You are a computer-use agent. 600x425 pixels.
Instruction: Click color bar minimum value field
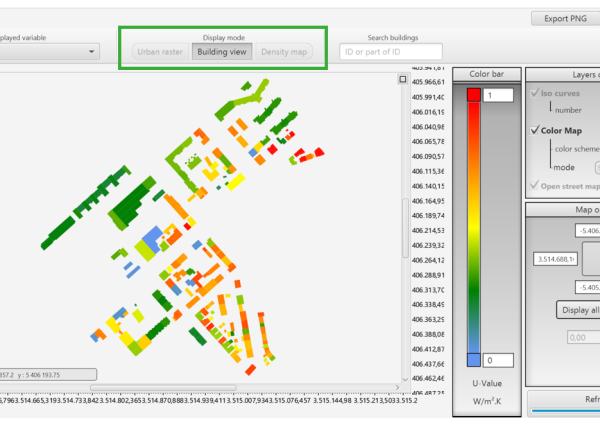[498, 360]
